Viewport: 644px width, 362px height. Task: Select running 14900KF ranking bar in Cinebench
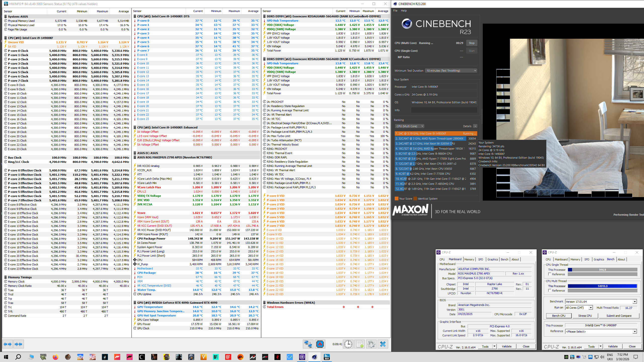tap(436, 133)
